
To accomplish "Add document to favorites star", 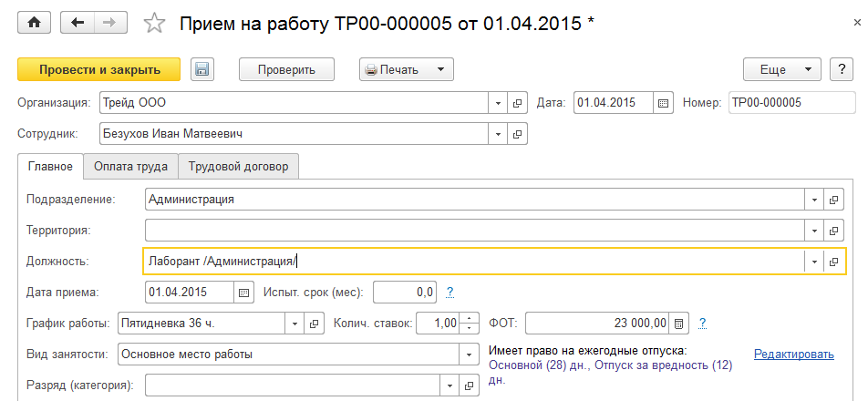I will [154, 23].
